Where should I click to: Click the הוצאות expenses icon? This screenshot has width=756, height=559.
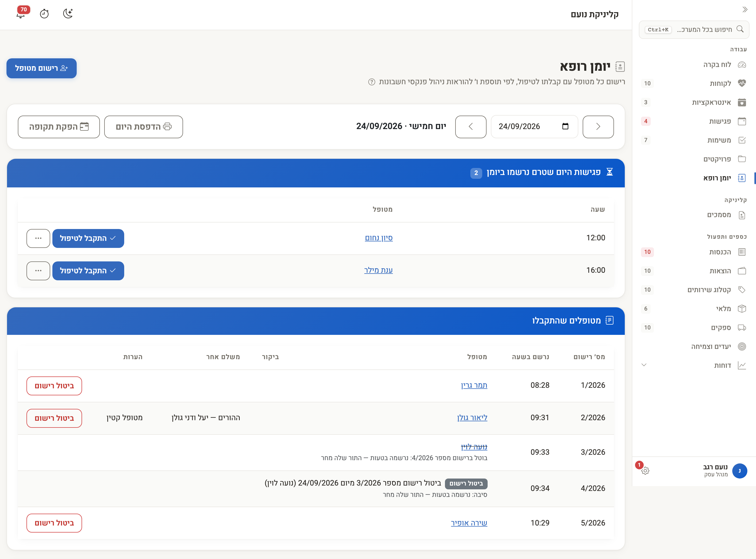[x=742, y=271]
